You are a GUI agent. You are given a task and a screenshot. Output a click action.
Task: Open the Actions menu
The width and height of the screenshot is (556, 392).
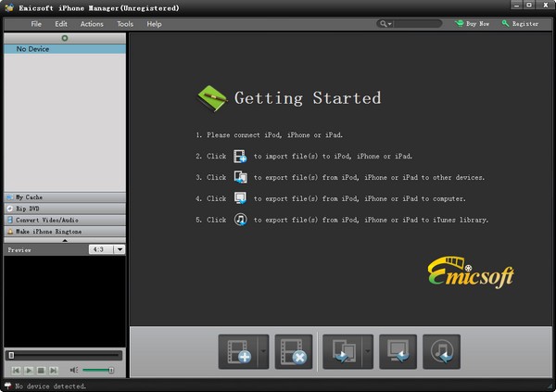(x=92, y=24)
